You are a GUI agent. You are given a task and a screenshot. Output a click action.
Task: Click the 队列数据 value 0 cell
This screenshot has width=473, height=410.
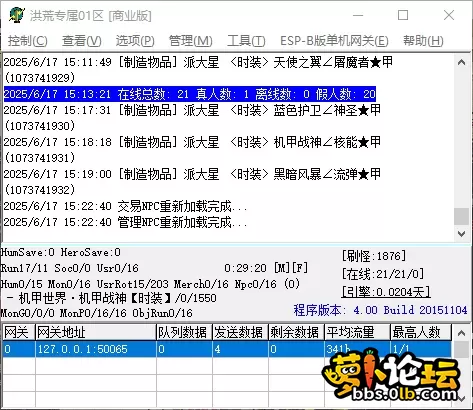click(x=185, y=349)
